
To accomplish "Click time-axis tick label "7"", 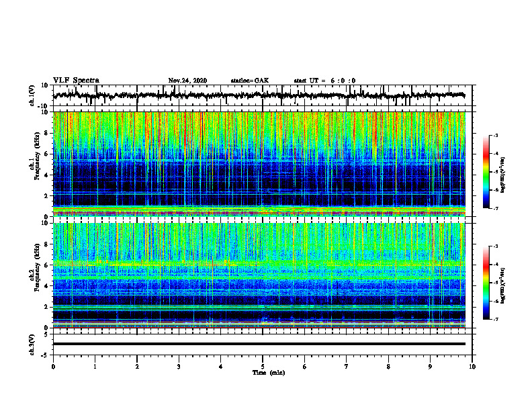I will (x=347, y=367).
